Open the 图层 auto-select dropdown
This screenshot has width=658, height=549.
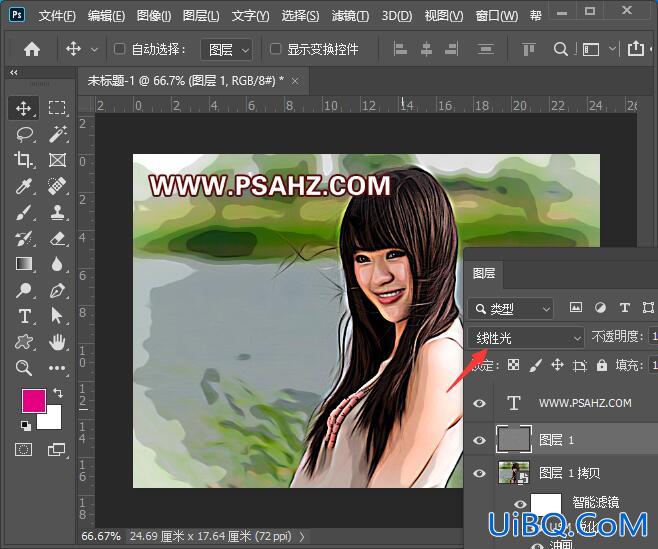(x=227, y=50)
